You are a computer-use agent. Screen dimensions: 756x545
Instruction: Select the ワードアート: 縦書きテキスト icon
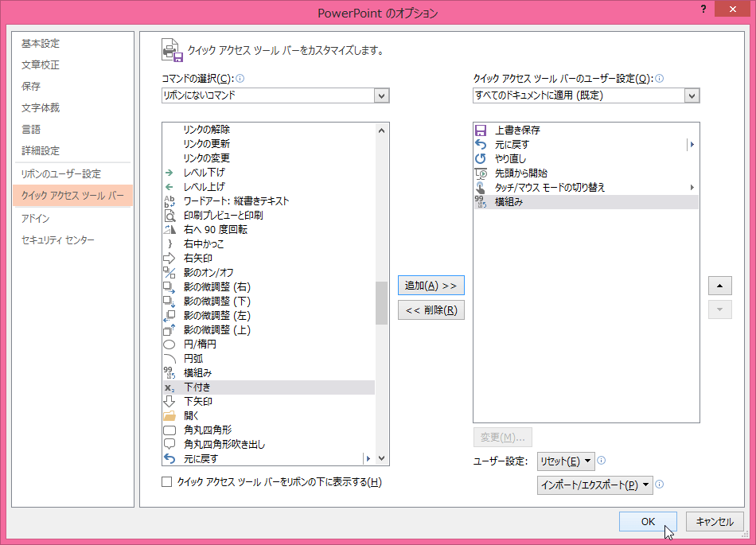click(x=170, y=201)
